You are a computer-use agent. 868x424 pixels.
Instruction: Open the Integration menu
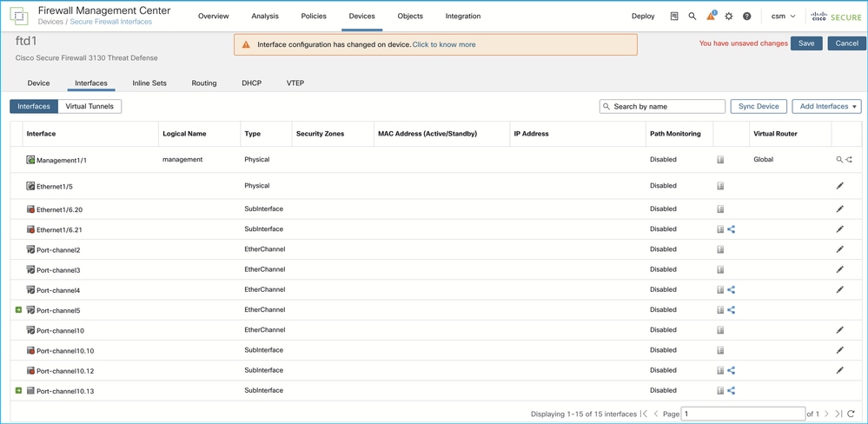click(463, 17)
